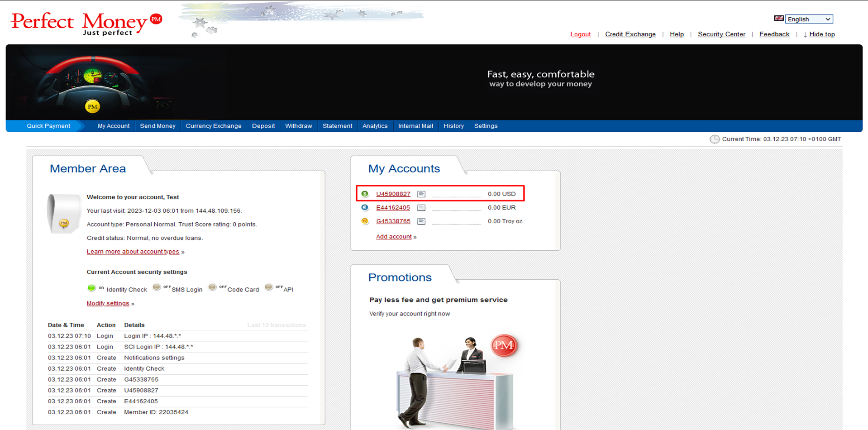Select the 'Notifications settings' transaction row
The height and width of the screenshot is (430, 868).
[x=177, y=358]
